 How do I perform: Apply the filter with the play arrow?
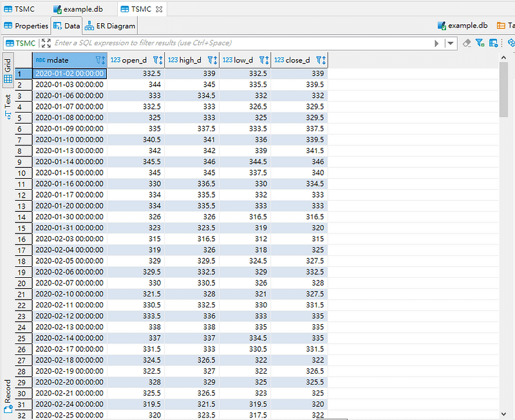point(436,43)
